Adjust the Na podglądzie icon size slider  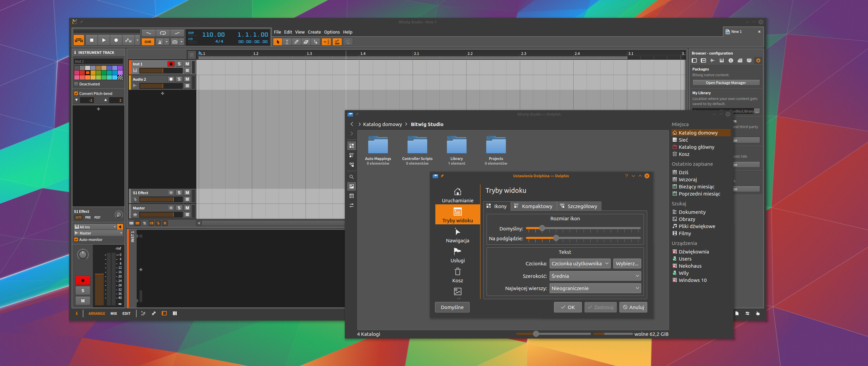[x=583, y=239]
